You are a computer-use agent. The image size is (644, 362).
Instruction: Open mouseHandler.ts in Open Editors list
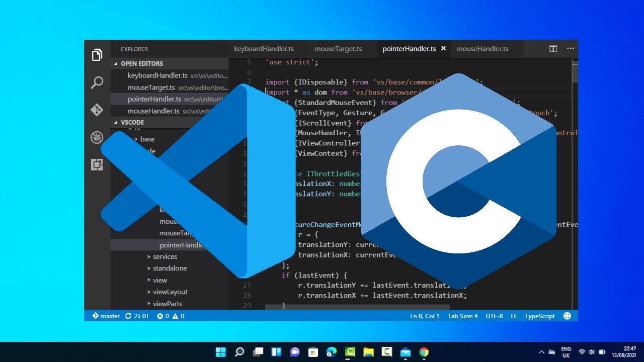coord(170,111)
